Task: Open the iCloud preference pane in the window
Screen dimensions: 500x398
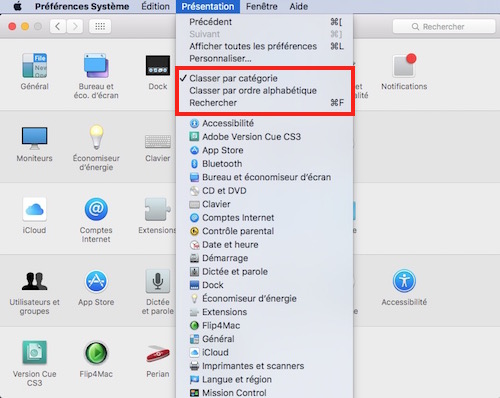Action: click(34, 209)
